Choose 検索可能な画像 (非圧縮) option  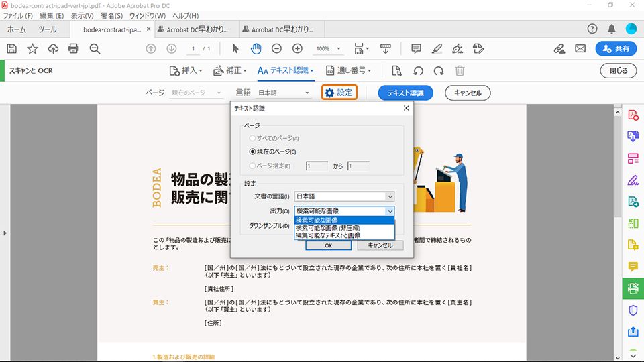344,228
